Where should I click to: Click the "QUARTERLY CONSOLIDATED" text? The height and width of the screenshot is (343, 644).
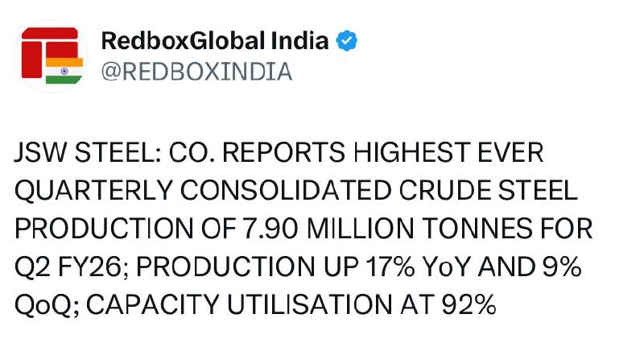(185, 190)
